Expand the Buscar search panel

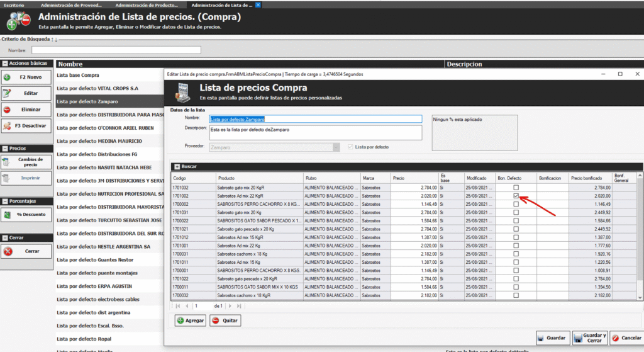[177, 166]
